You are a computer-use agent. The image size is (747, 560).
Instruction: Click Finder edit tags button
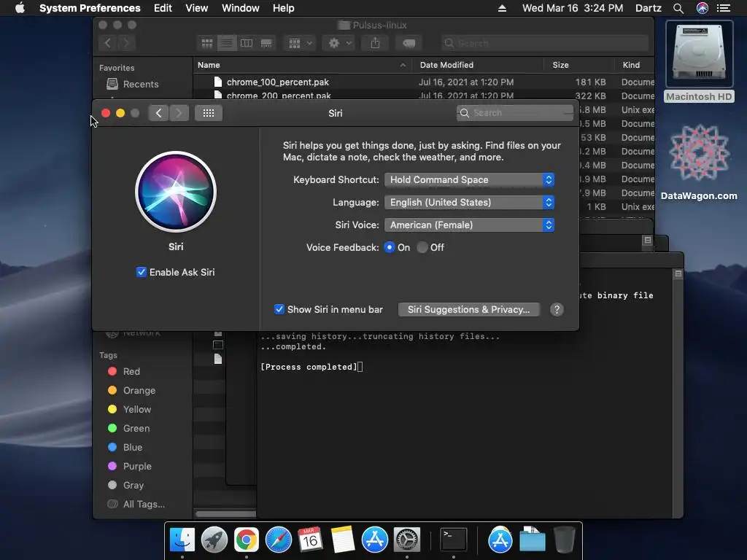tap(409, 43)
